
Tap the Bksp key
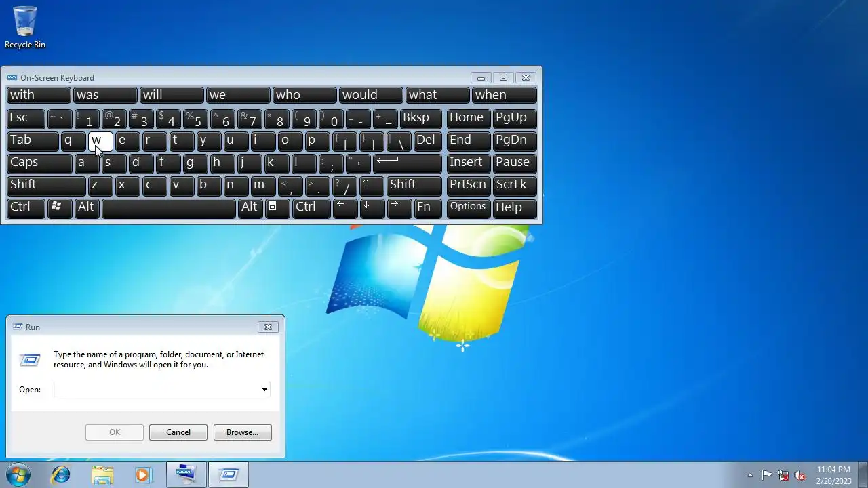421,118
